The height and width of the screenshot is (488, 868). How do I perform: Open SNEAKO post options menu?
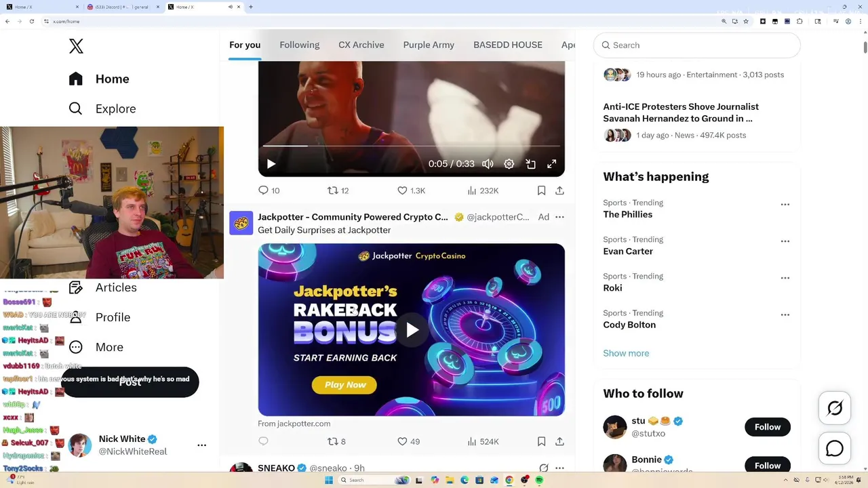[x=559, y=468]
